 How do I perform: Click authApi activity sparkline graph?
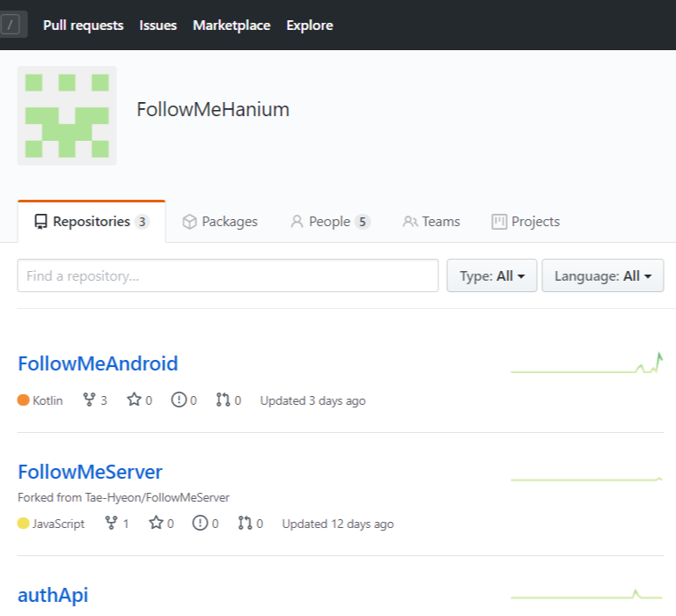(587, 595)
